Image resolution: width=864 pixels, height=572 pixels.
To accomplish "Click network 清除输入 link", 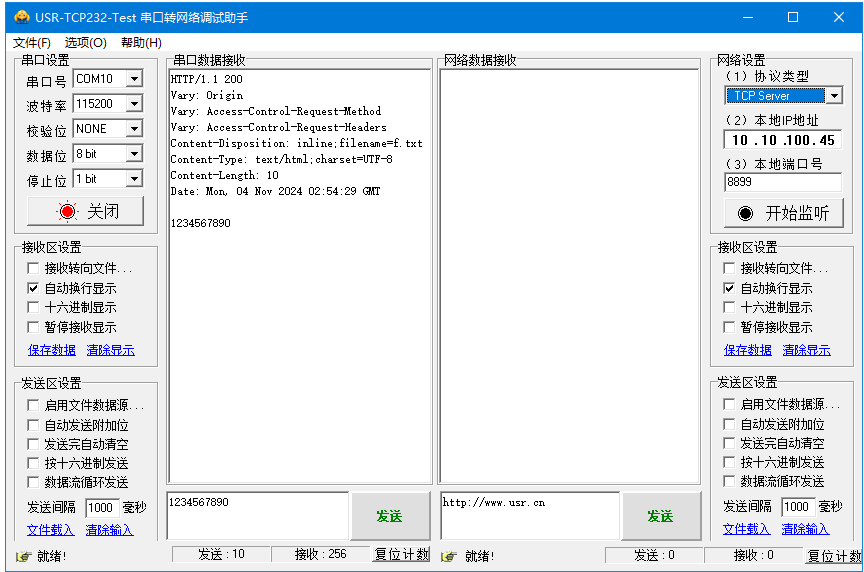I will point(805,529).
